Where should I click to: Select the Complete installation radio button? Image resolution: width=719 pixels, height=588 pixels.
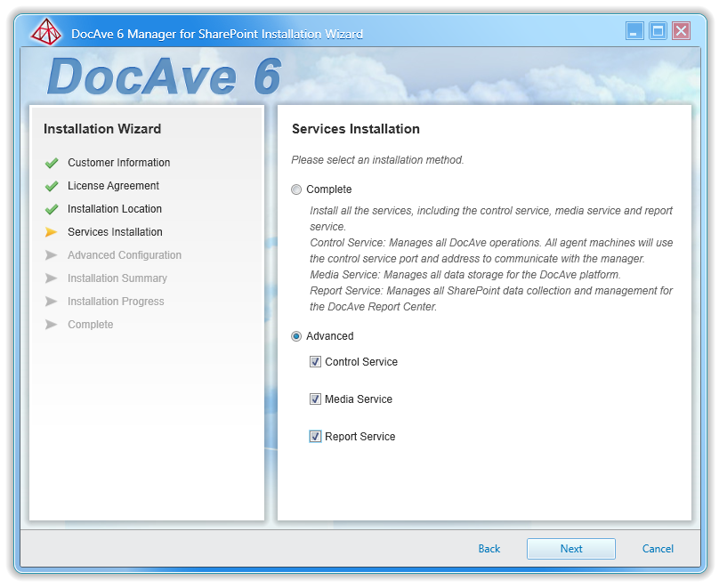[296, 189]
